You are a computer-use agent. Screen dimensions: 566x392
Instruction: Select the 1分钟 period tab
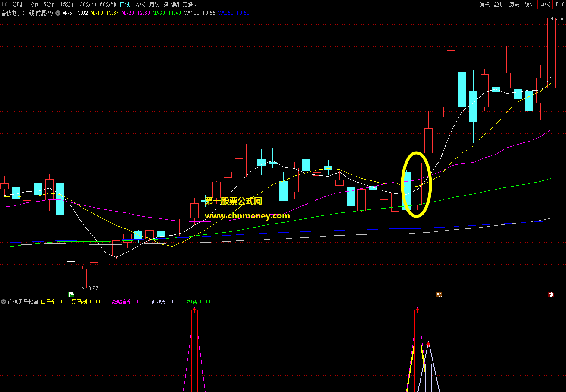(x=33, y=4)
